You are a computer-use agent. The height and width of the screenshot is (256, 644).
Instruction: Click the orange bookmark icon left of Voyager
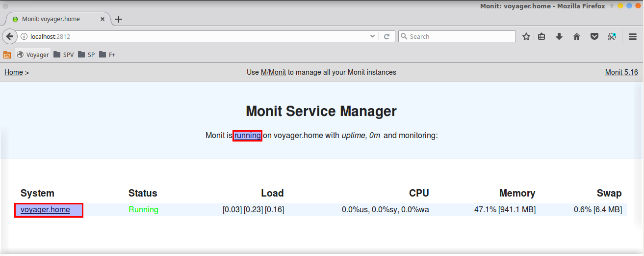[x=7, y=55]
